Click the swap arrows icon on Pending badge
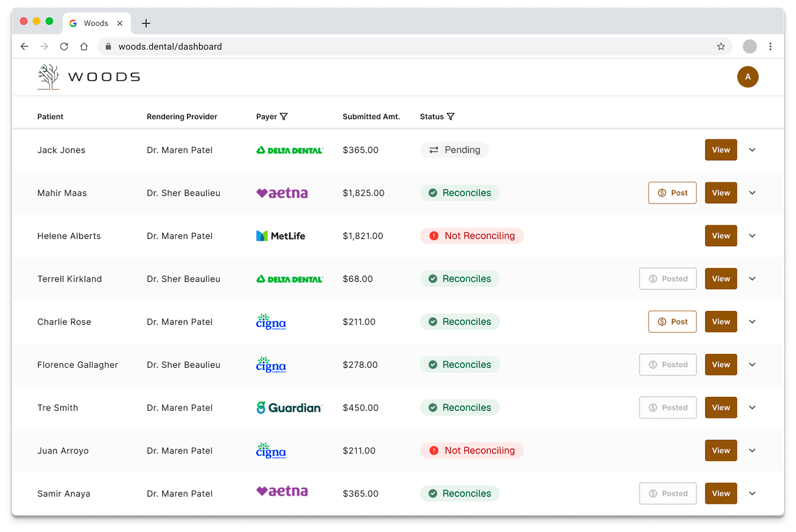 (x=434, y=149)
